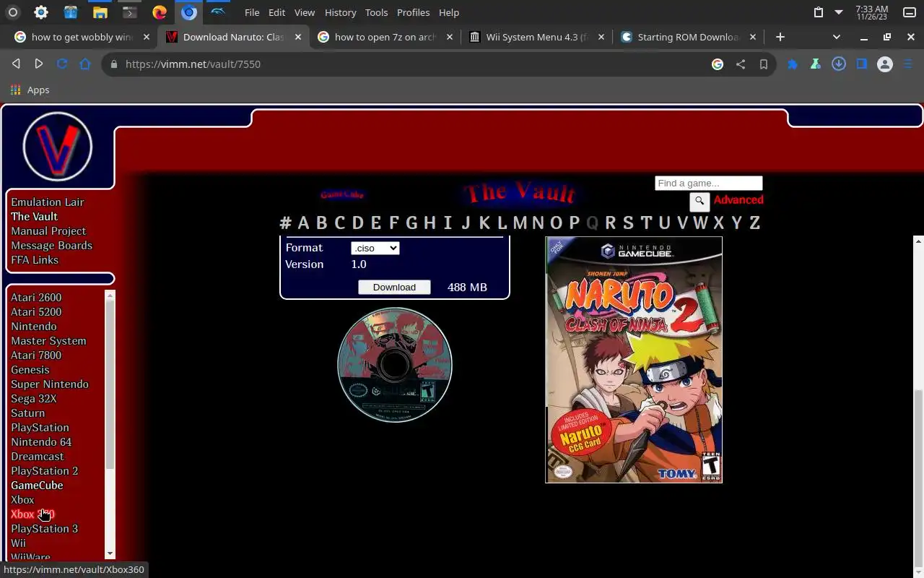Open the Emulation Lair link

coord(48,202)
